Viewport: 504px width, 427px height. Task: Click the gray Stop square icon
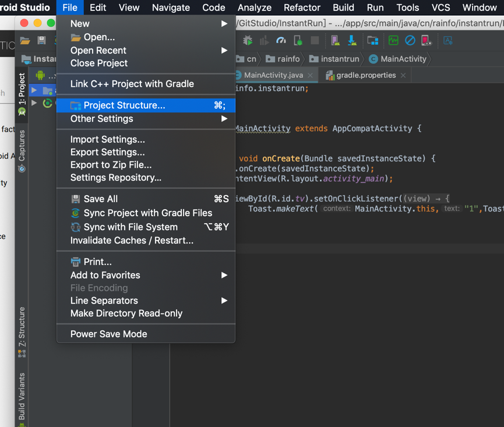click(315, 40)
